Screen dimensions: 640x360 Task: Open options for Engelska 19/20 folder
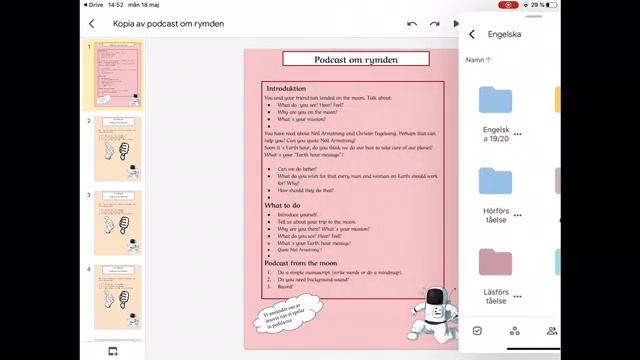pos(518,134)
